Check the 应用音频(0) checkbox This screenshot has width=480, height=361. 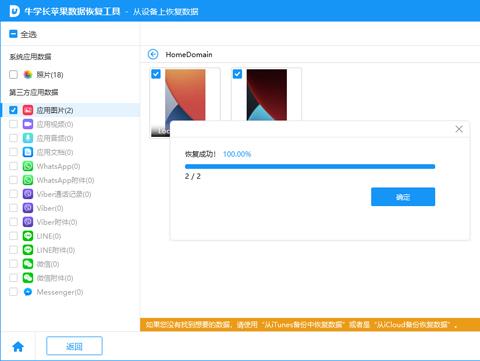13,138
